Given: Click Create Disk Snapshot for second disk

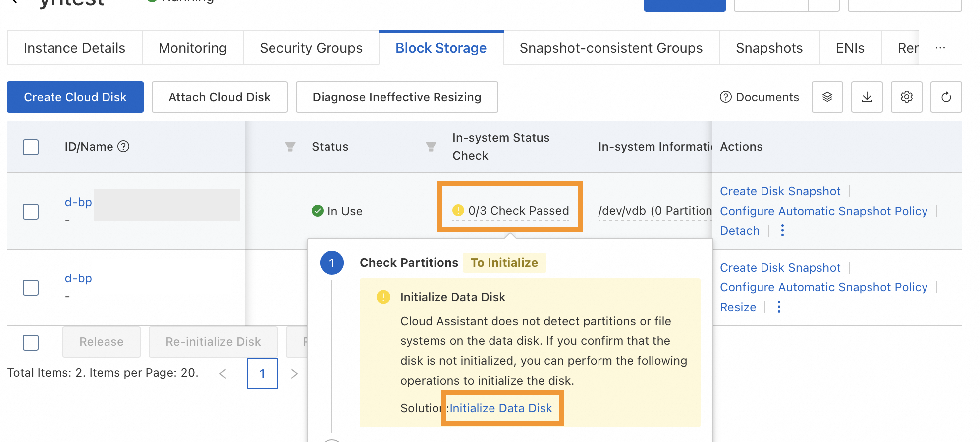Looking at the screenshot, I should click(x=780, y=268).
